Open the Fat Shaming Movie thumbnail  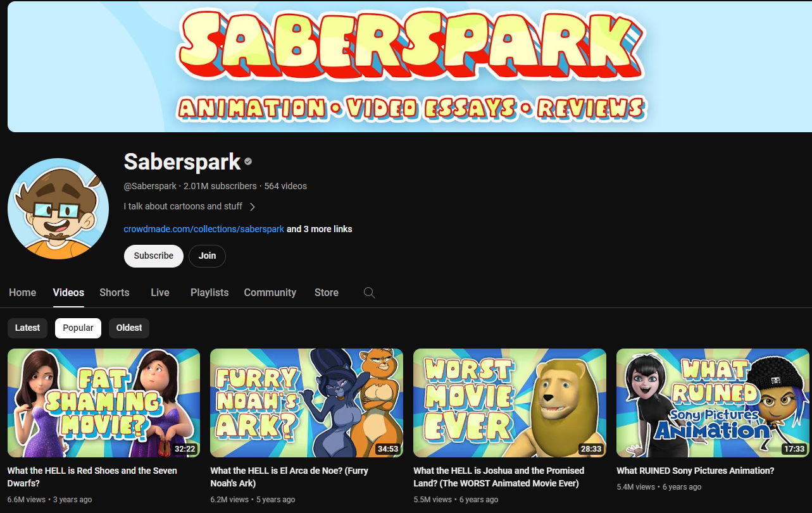tap(104, 403)
